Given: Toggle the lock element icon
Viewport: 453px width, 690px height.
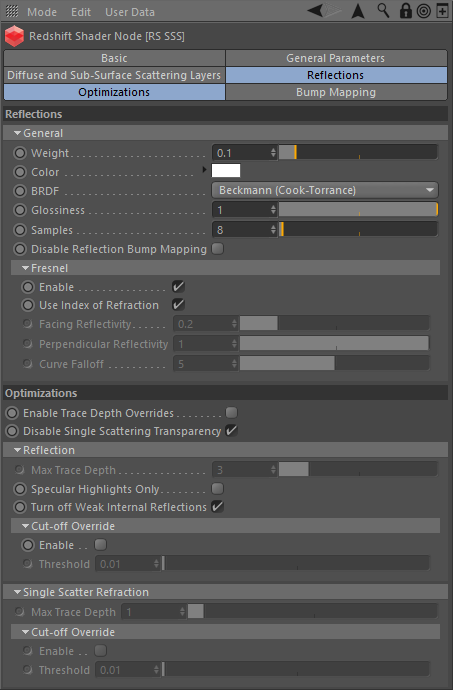Looking at the screenshot, I should pos(405,11).
